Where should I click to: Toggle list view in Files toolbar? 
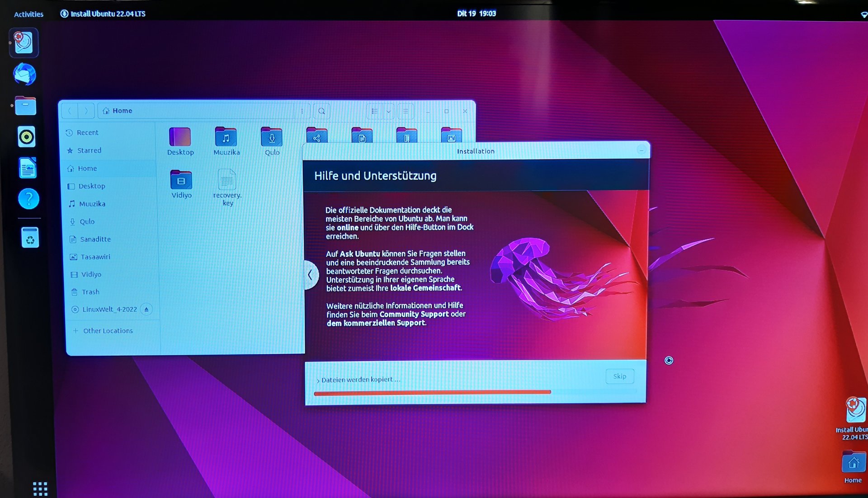point(374,111)
